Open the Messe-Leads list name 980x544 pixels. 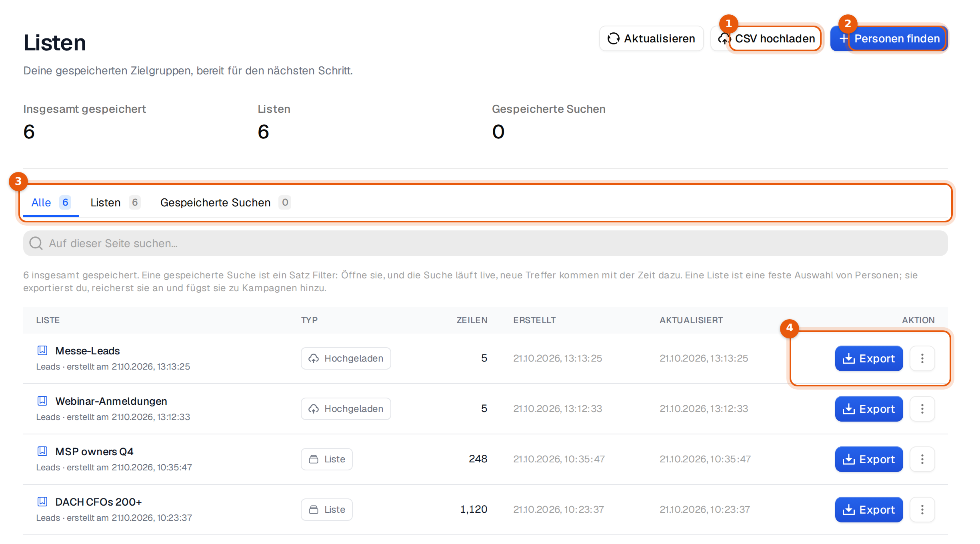(x=88, y=351)
